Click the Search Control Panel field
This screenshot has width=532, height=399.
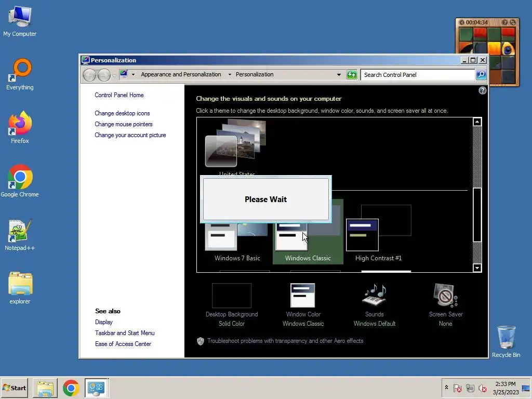coord(418,75)
